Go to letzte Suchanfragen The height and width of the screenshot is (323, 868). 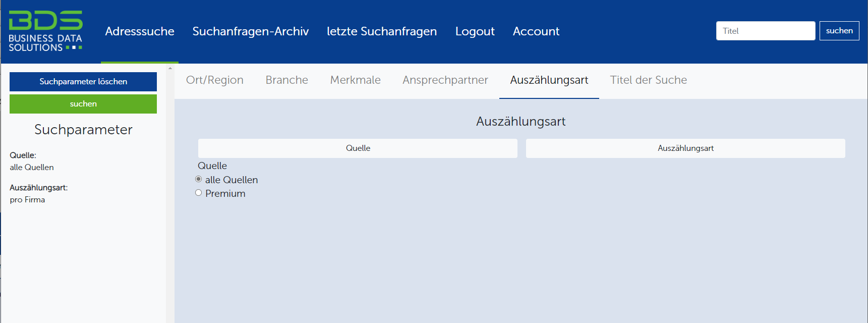click(x=381, y=31)
